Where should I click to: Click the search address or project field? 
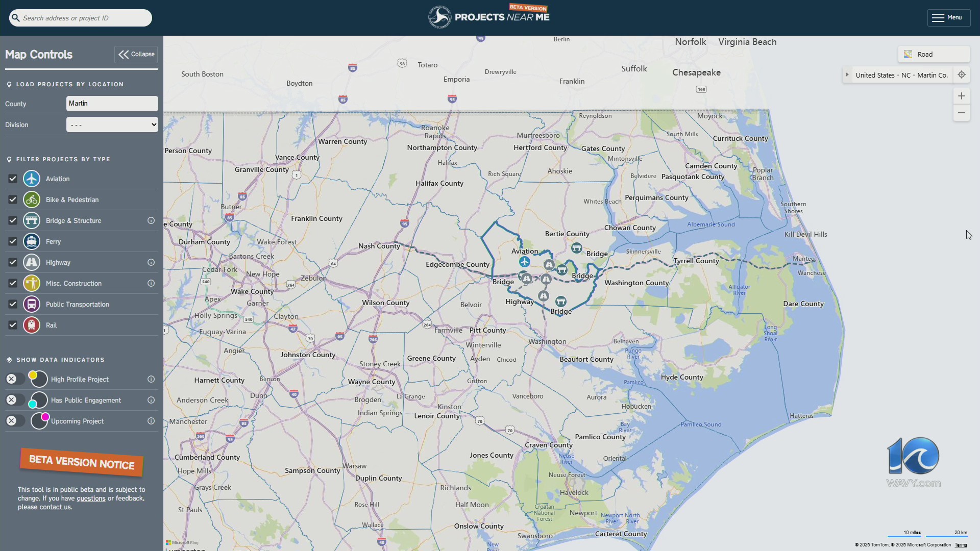point(81,18)
